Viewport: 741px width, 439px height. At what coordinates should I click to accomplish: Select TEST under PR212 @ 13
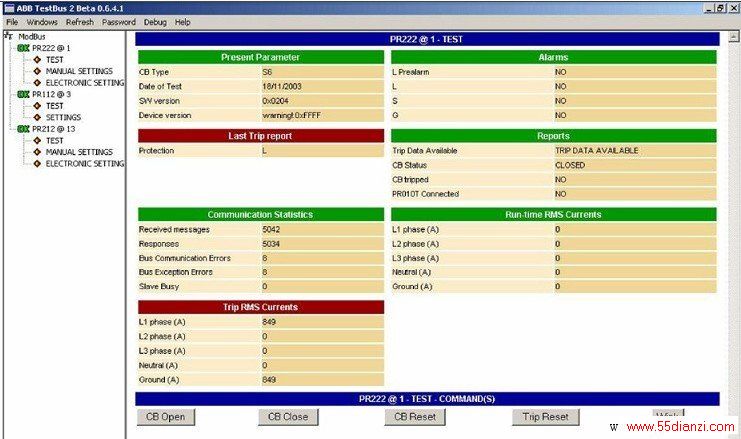tap(54, 140)
